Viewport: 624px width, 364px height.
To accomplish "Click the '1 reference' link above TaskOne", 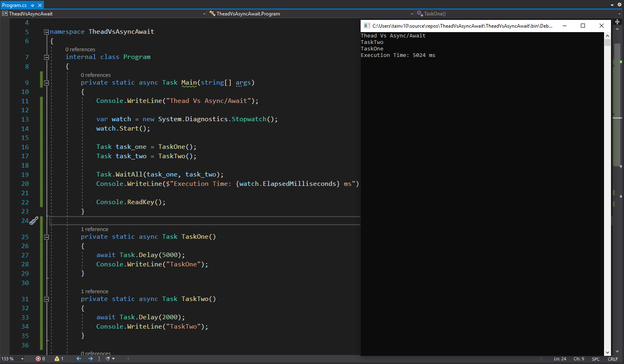I will [x=94, y=229].
